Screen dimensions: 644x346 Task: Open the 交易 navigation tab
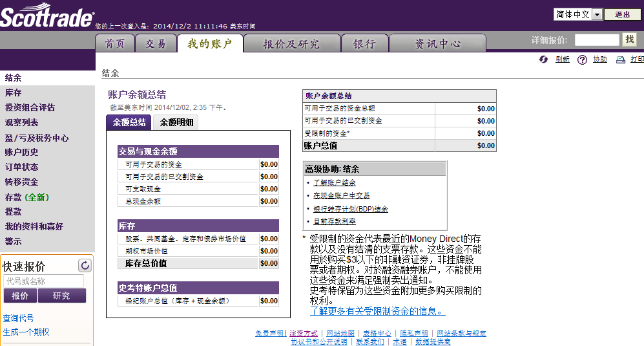click(156, 43)
